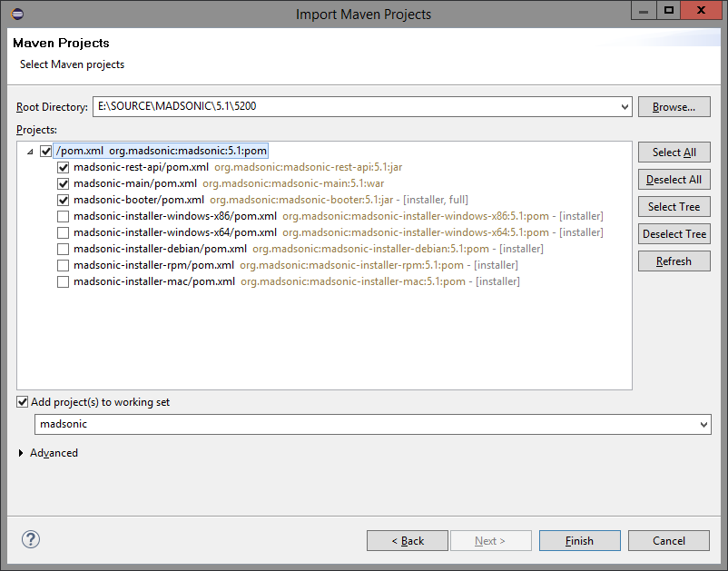
Task: Open the Root Directory dropdown arrow
Action: coord(624,107)
